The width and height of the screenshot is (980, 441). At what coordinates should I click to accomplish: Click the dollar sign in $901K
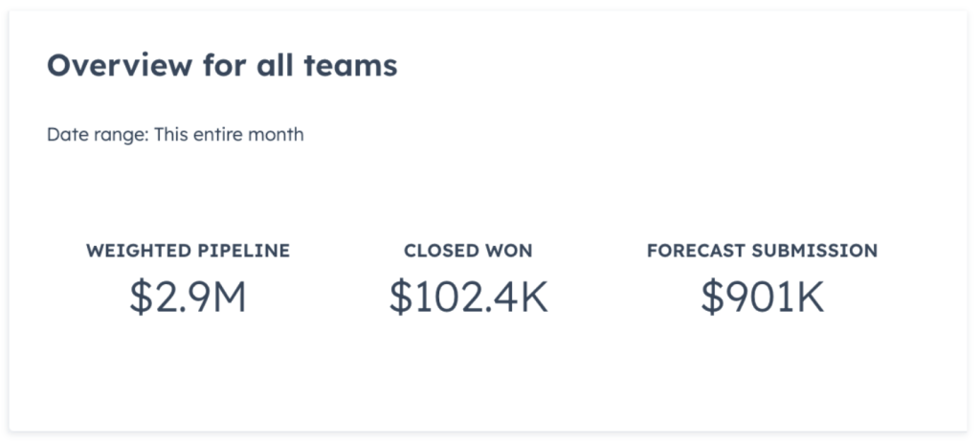click(x=711, y=298)
